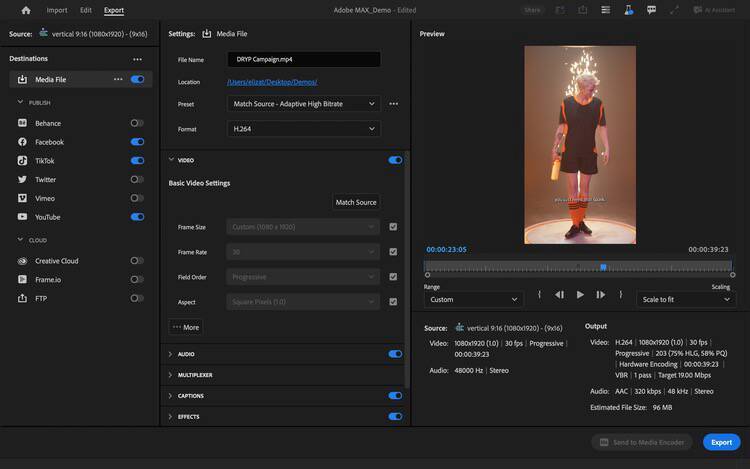The height and width of the screenshot is (469, 750).
Task: Switch to the Edit tab
Action: 86,10
